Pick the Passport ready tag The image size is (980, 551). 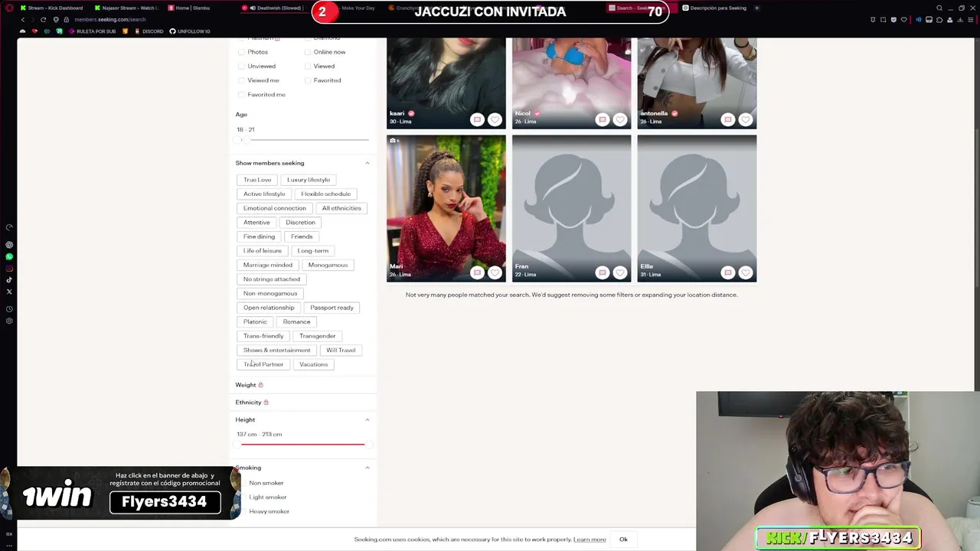click(332, 308)
